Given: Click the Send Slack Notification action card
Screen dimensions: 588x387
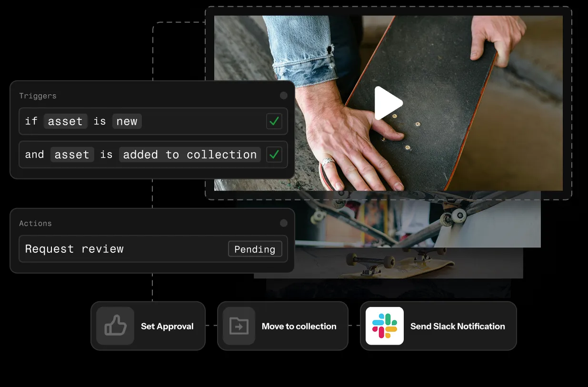Looking at the screenshot, I should pyautogui.click(x=438, y=326).
